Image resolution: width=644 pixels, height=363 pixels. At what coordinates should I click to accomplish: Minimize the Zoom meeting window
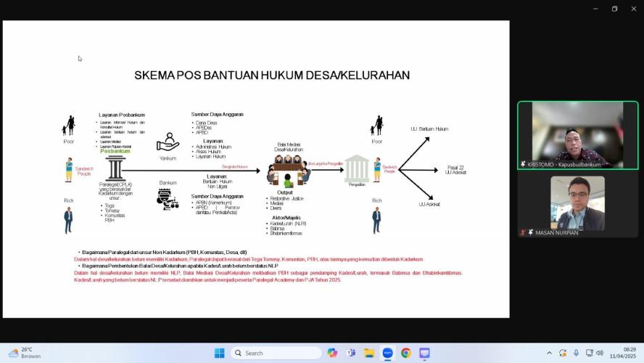[595, 9]
